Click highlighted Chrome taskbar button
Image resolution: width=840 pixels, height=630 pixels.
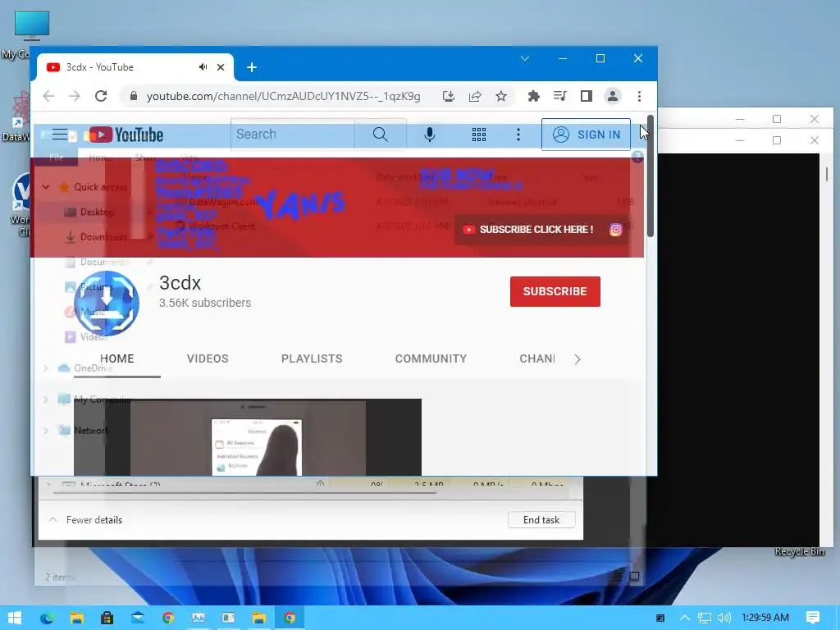point(290,618)
